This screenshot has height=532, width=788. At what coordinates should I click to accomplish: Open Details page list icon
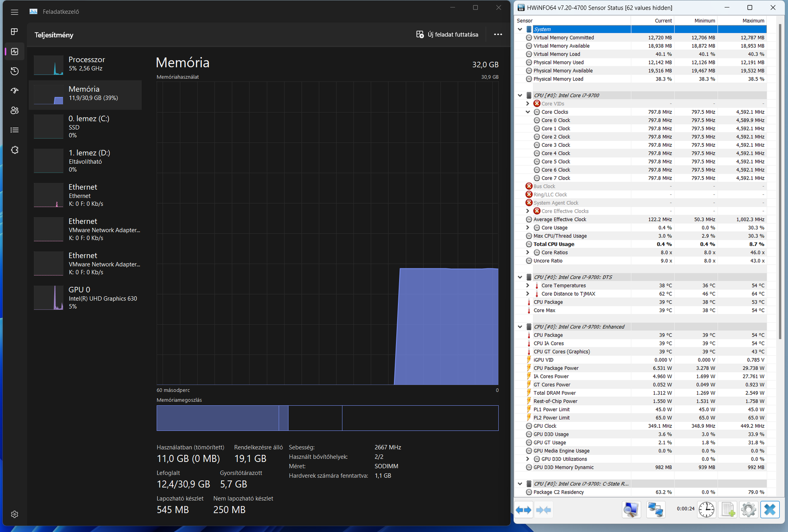click(15, 130)
